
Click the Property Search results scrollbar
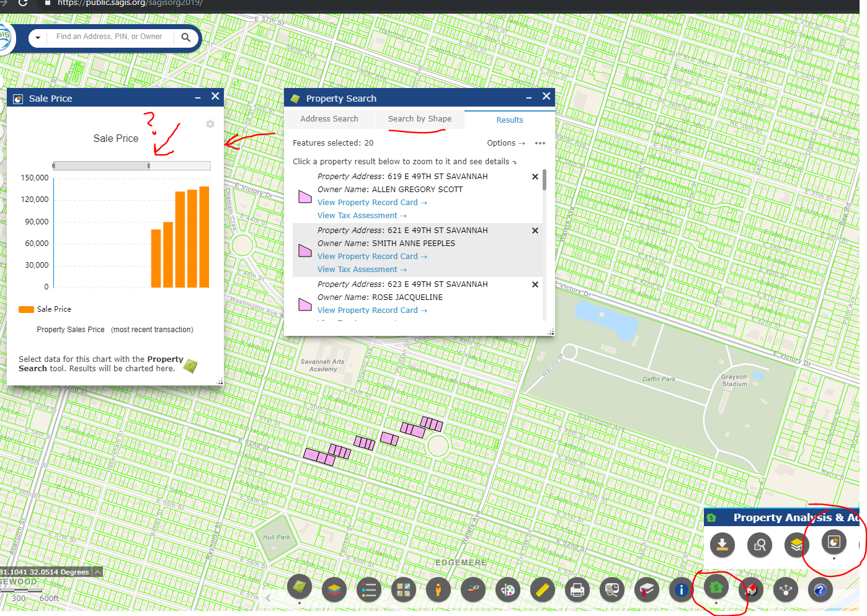pos(545,180)
